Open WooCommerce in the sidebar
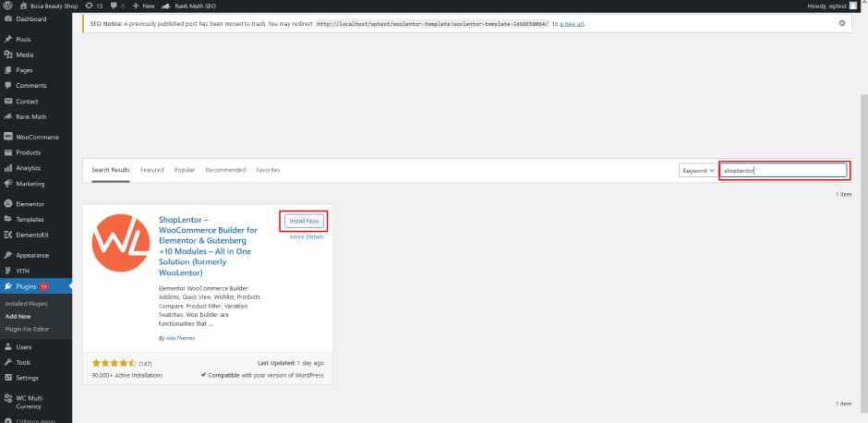This screenshot has width=868, height=423. tap(36, 137)
